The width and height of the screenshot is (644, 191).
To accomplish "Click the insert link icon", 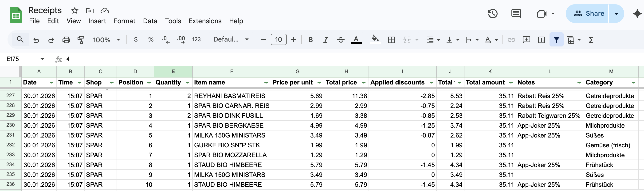I will (x=511, y=40).
